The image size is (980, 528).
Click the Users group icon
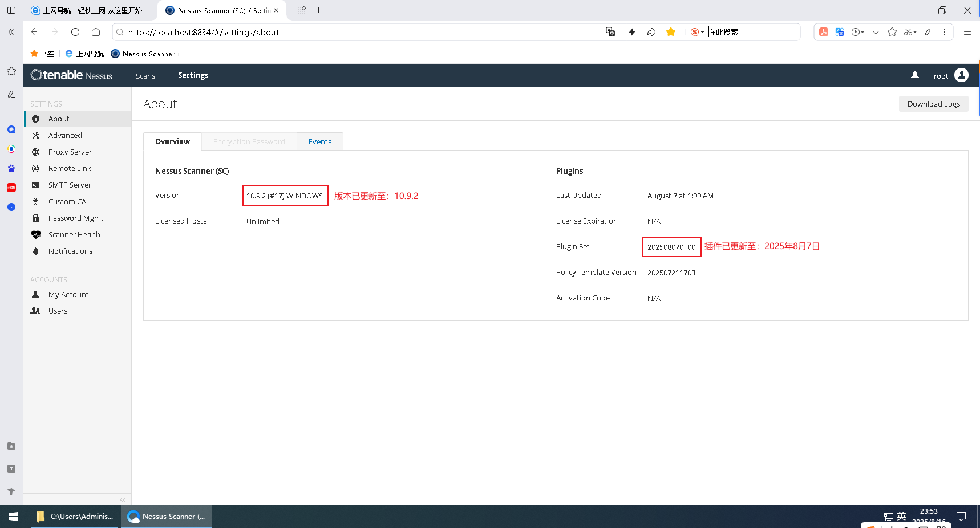(35, 311)
